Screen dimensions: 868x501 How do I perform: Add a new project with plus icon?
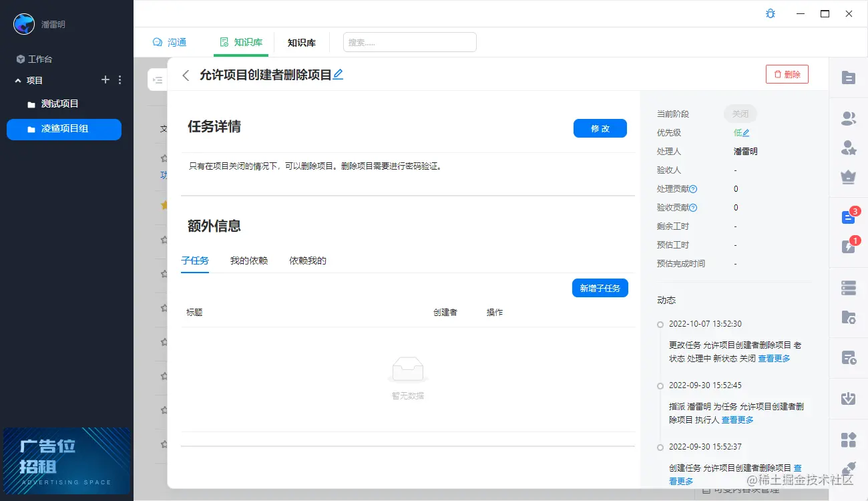point(105,80)
